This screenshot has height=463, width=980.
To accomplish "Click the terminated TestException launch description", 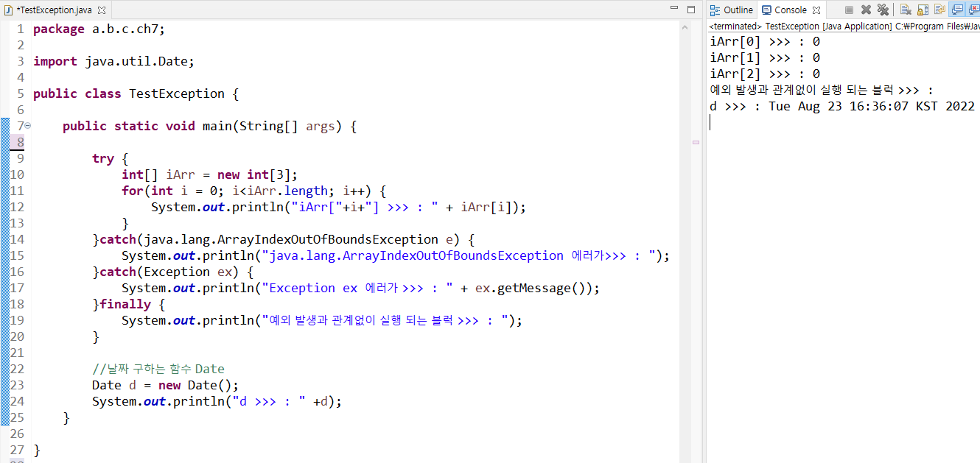I will (844, 26).
